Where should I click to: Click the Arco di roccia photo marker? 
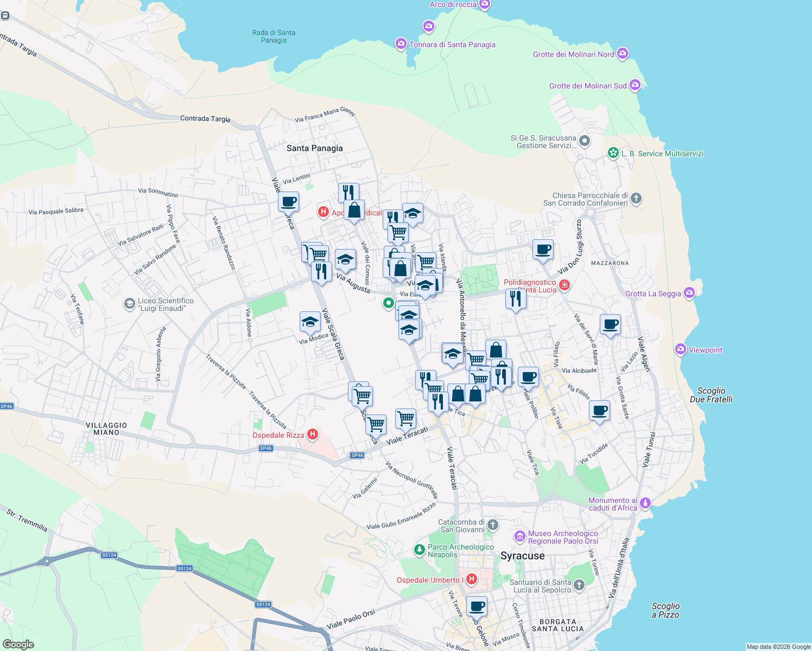pos(484,5)
